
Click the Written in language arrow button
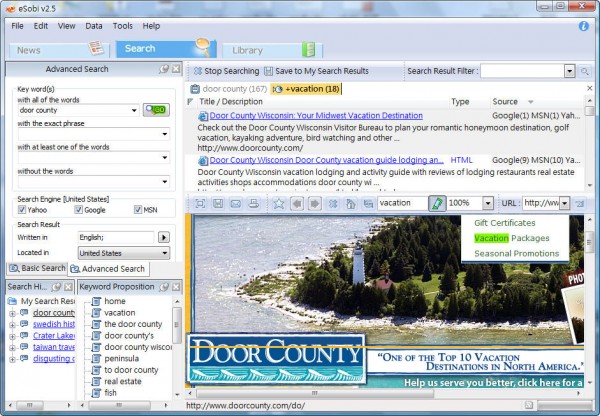click(x=164, y=237)
